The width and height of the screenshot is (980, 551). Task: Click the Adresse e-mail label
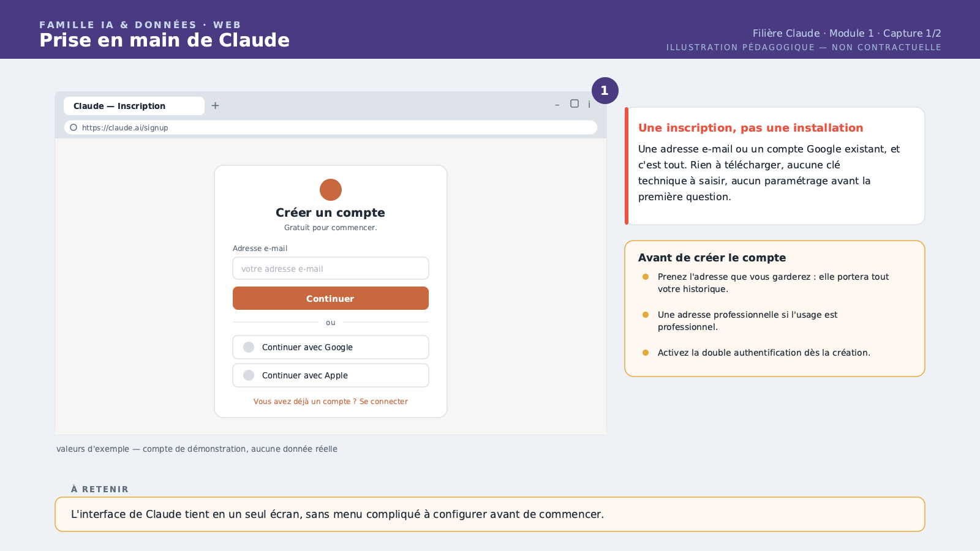(x=260, y=249)
